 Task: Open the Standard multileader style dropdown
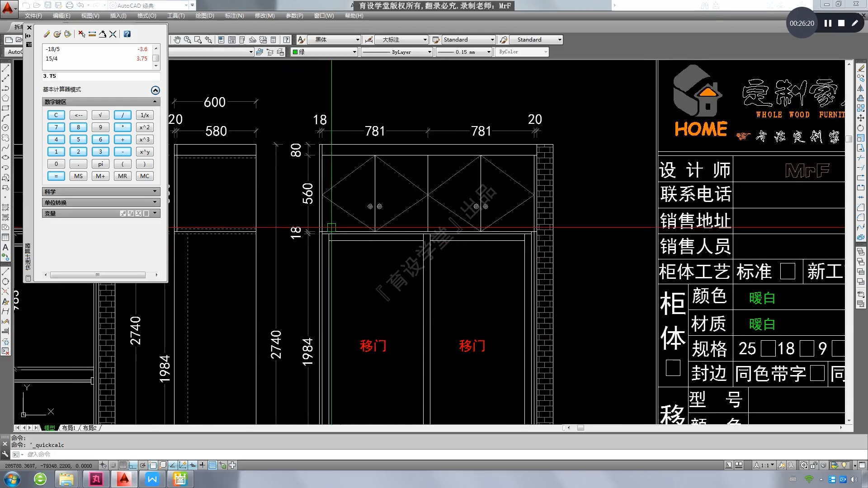pos(560,40)
